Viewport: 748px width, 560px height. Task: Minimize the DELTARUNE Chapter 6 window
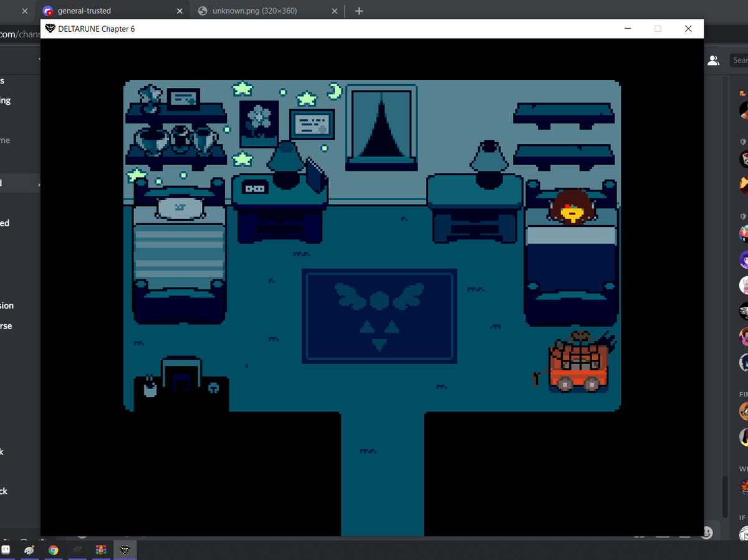(x=627, y=29)
